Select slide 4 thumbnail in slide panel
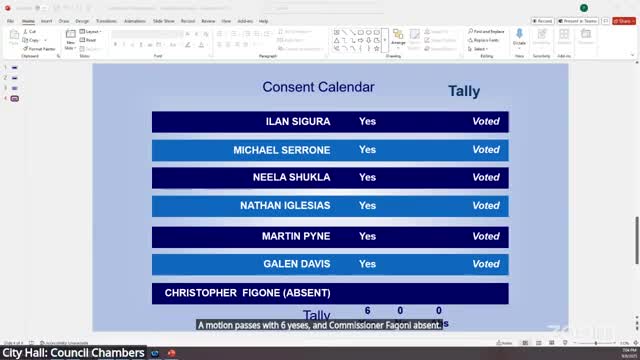Screen dimensions: 640x360 point(14,98)
